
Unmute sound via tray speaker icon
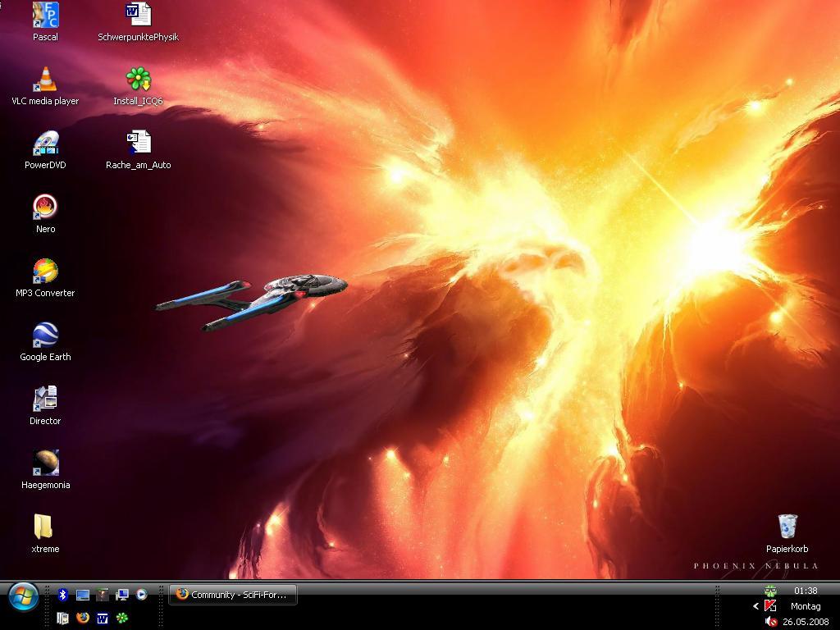coord(771,622)
